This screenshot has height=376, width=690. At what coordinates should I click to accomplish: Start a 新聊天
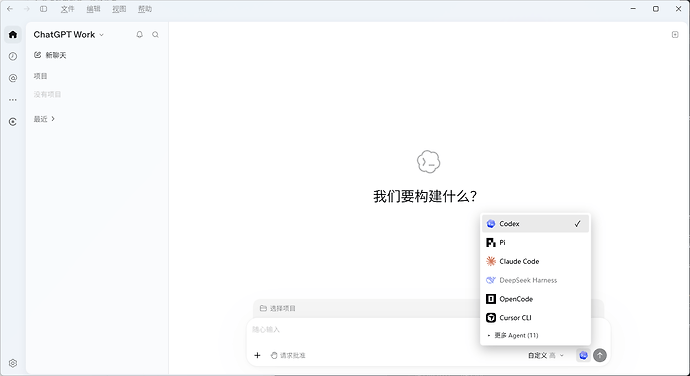[x=50, y=55]
